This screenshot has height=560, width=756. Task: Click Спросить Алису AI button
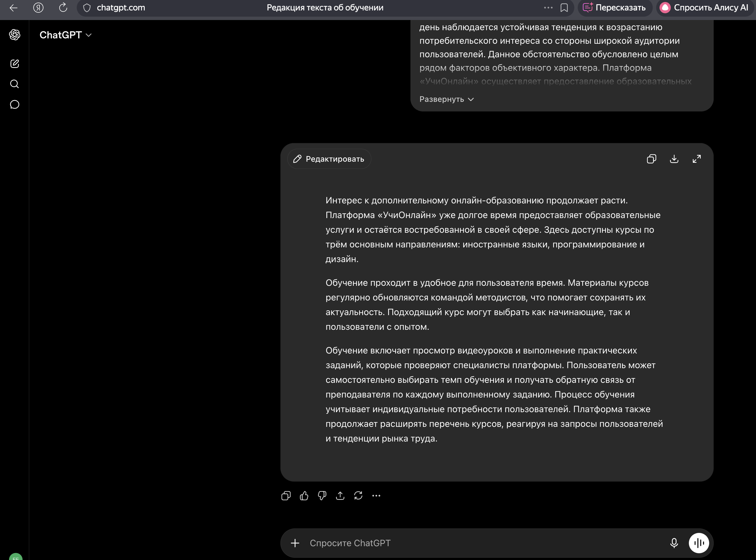tap(704, 8)
